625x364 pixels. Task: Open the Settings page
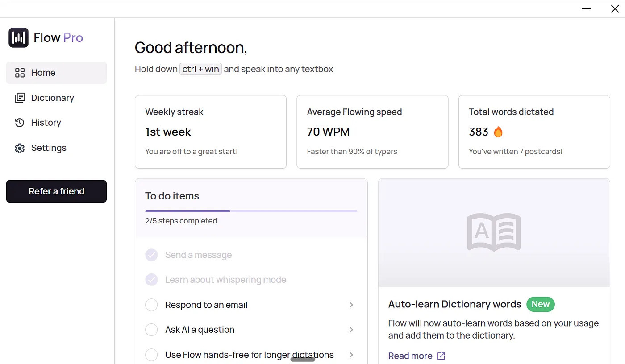(56, 148)
